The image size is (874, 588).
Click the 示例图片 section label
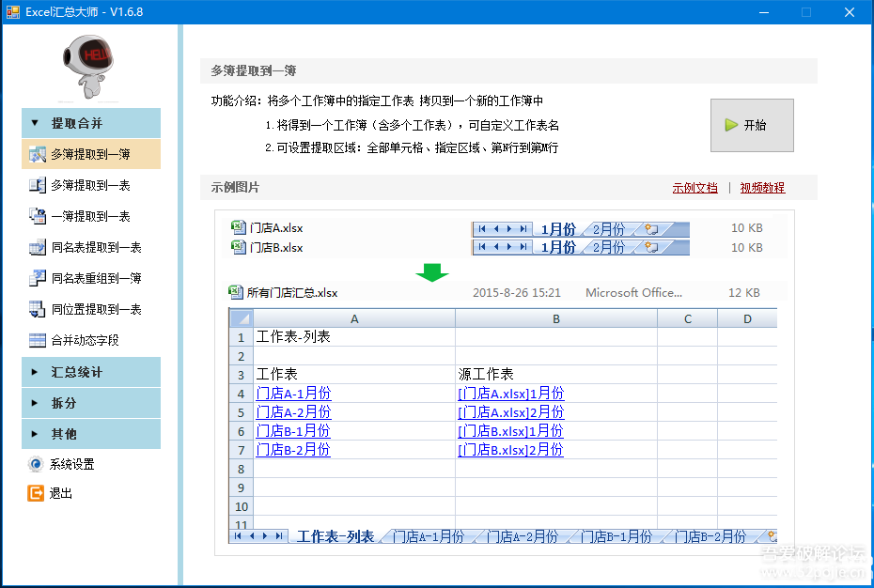[x=235, y=187]
